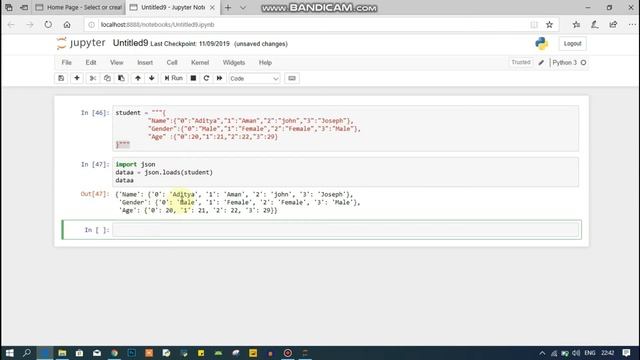Open Windows taskbar search
The image size is (640, 360).
(27, 353)
